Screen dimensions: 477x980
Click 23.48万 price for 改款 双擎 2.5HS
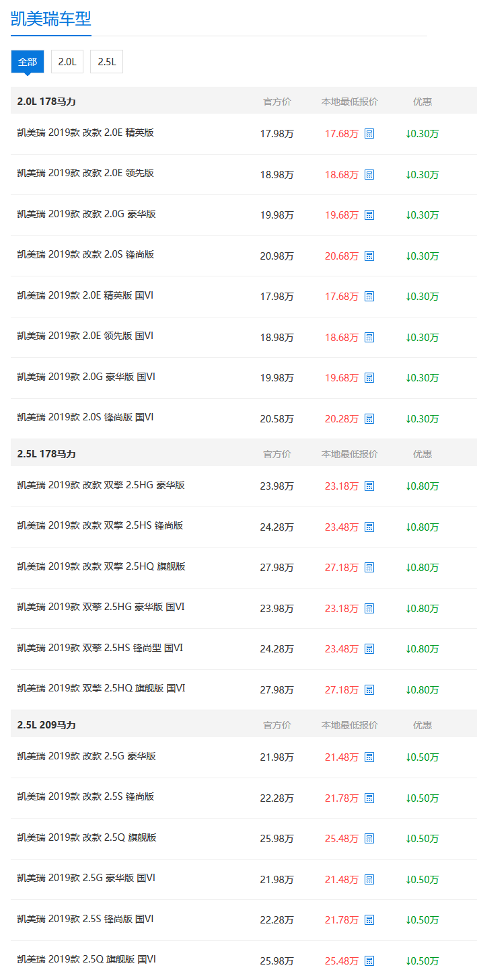(x=342, y=527)
